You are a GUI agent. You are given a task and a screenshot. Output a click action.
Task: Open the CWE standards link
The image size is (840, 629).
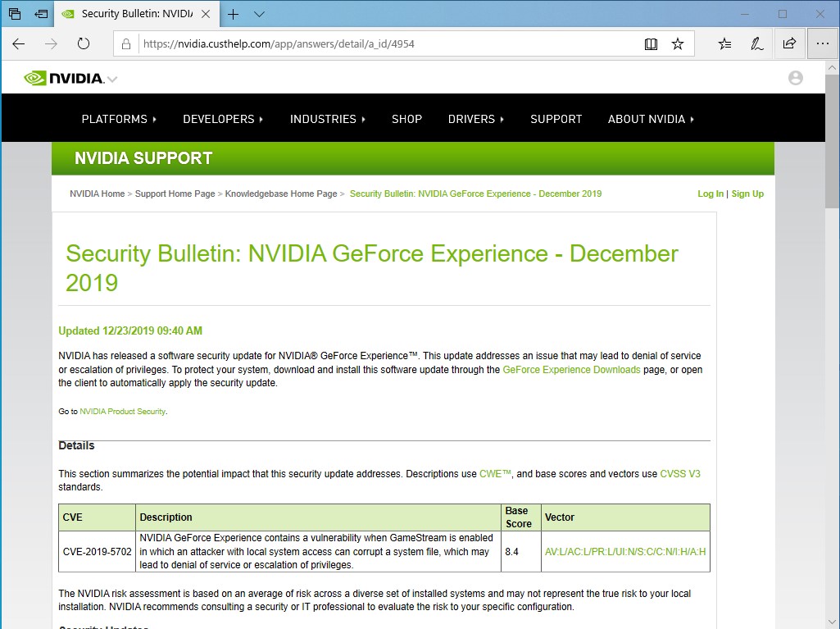495,473
